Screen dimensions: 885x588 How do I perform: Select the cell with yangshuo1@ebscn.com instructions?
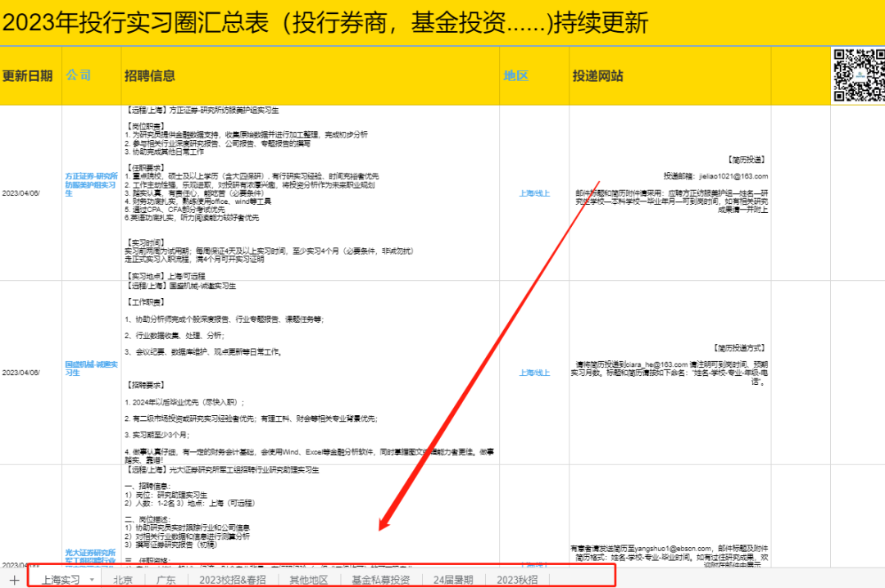pyautogui.click(x=670, y=516)
